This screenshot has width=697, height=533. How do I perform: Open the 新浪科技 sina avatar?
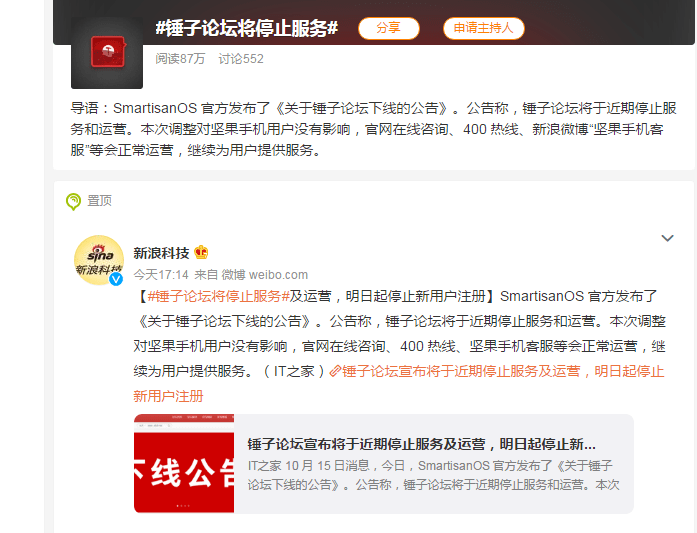pos(99,260)
